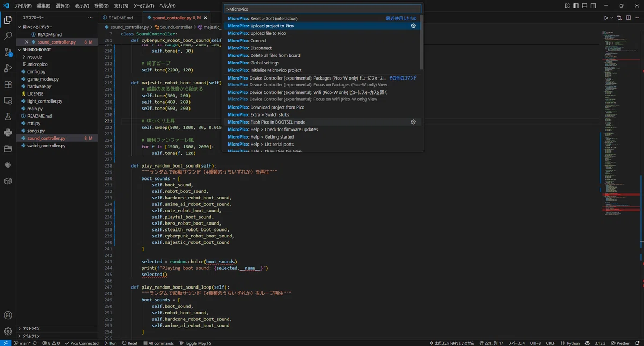Open editor changes compare icon

coord(619,18)
